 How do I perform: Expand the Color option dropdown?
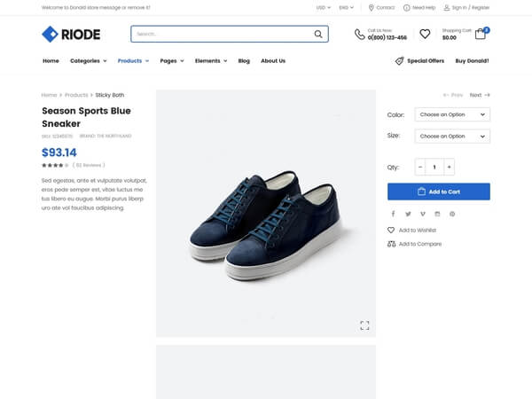[452, 114]
